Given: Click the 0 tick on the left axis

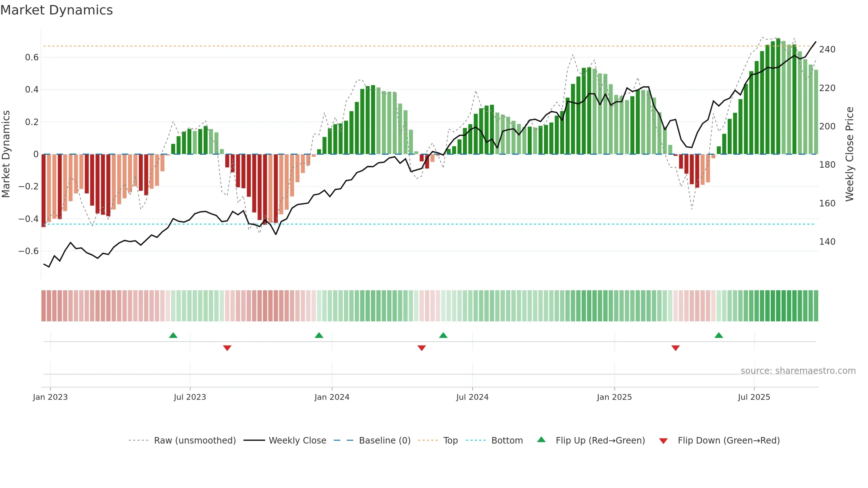Looking at the screenshot, I should 36,154.
